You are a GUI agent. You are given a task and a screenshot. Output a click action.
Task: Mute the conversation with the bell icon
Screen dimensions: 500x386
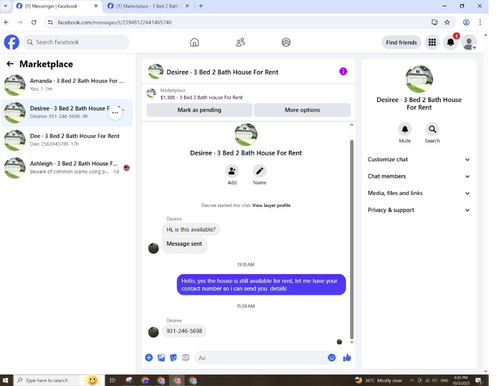point(405,129)
